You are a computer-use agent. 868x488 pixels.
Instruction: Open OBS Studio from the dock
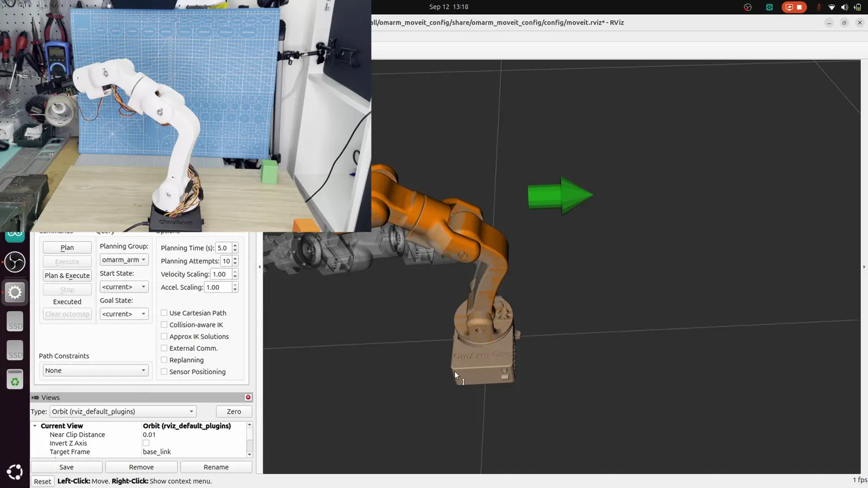(x=15, y=262)
